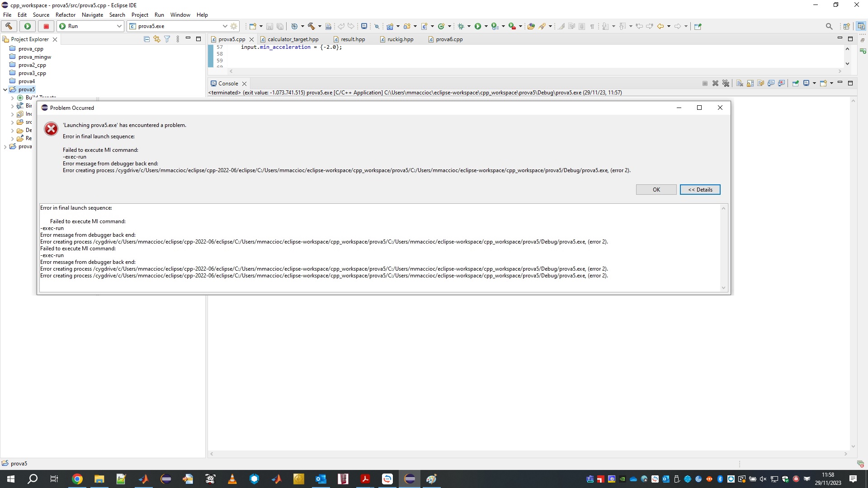Click Remove Launch X icon in Console
The width and height of the screenshot is (868, 488).
point(715,83)
